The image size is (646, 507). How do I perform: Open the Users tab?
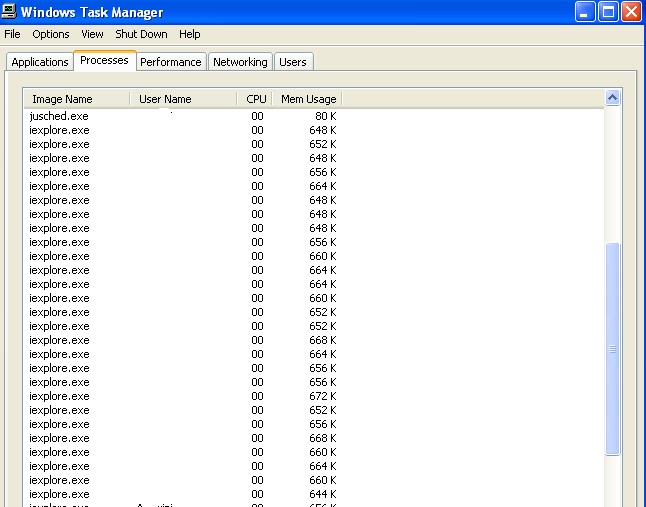pos(293,62)
